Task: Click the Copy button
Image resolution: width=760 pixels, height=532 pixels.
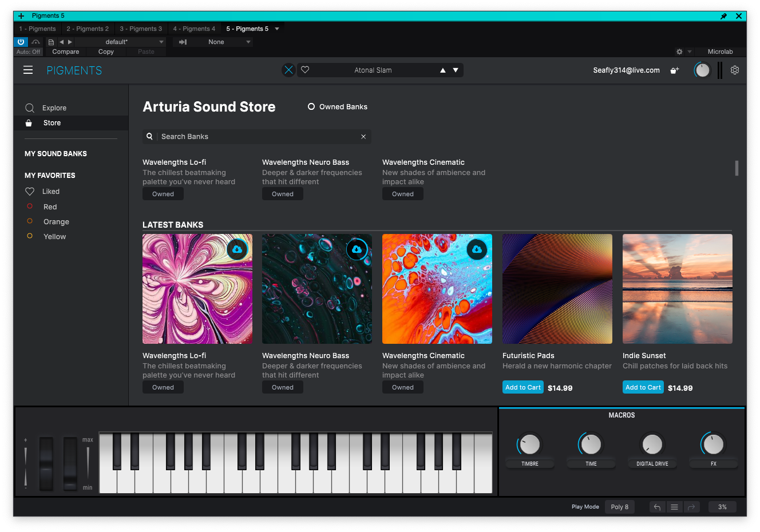Action: pyautogui.click(x=106, y=51)
